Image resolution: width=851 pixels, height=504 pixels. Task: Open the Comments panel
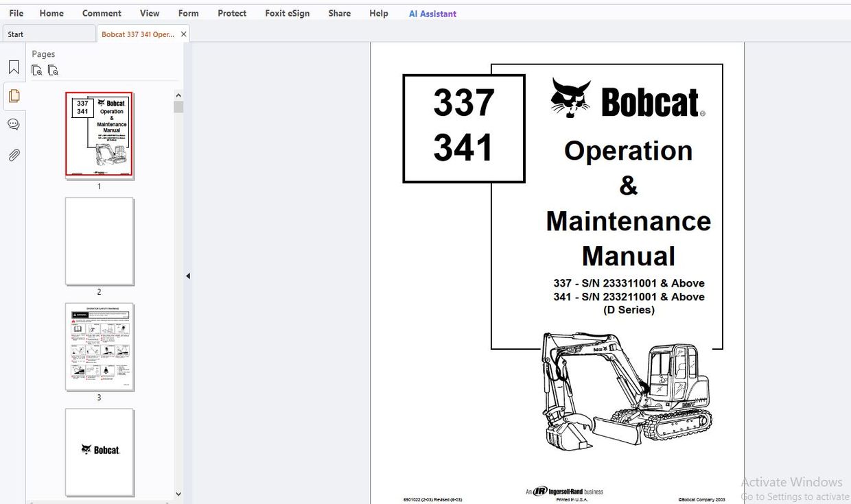14,124
